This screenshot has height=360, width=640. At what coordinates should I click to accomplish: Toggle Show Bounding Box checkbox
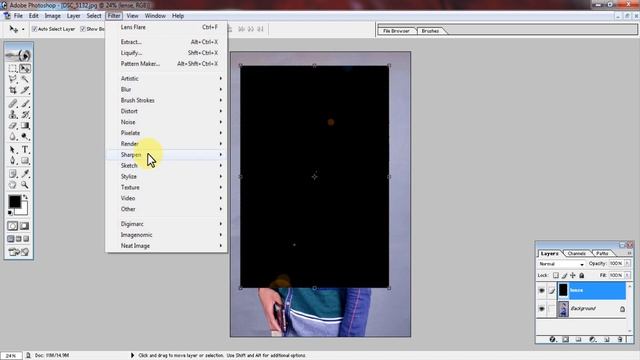click(x=83, y=29)
